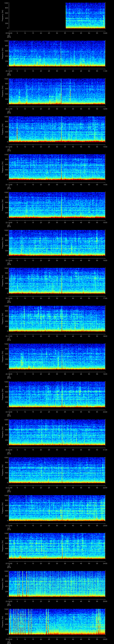Screen dimensions: 114x644
Task: Open the spectrogram panel for 22:22:00
Action: [57, 508]
